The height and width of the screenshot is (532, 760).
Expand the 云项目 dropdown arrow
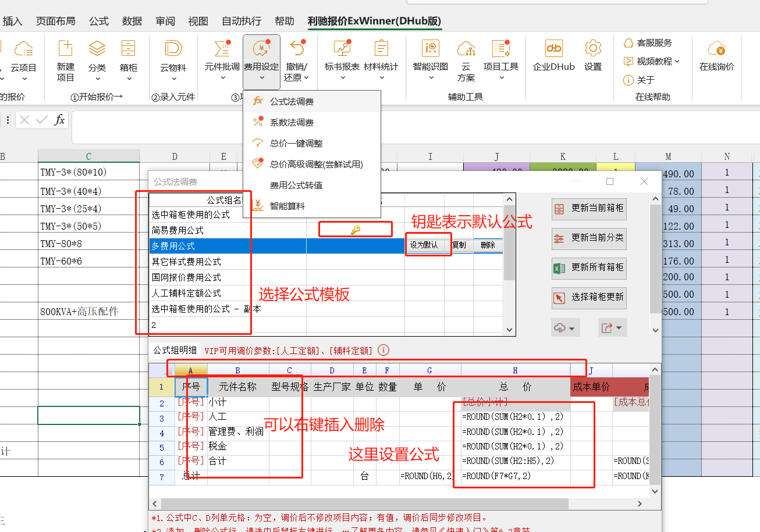point(23,78)
